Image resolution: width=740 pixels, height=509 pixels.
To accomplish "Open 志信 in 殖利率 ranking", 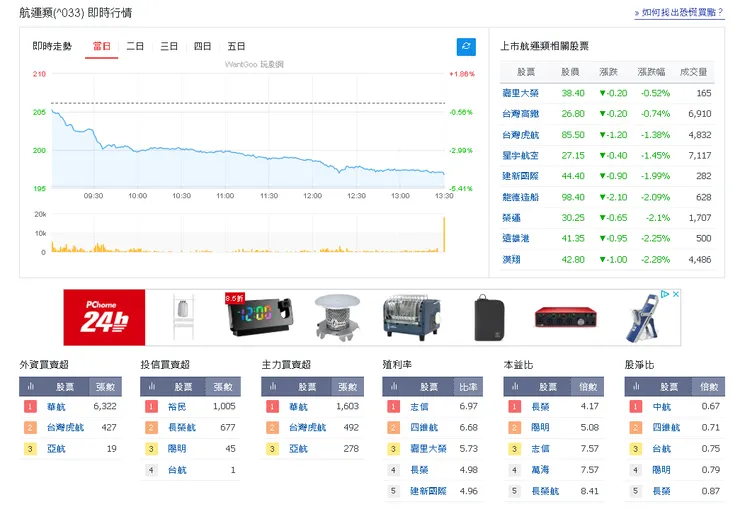I will 419,407.
